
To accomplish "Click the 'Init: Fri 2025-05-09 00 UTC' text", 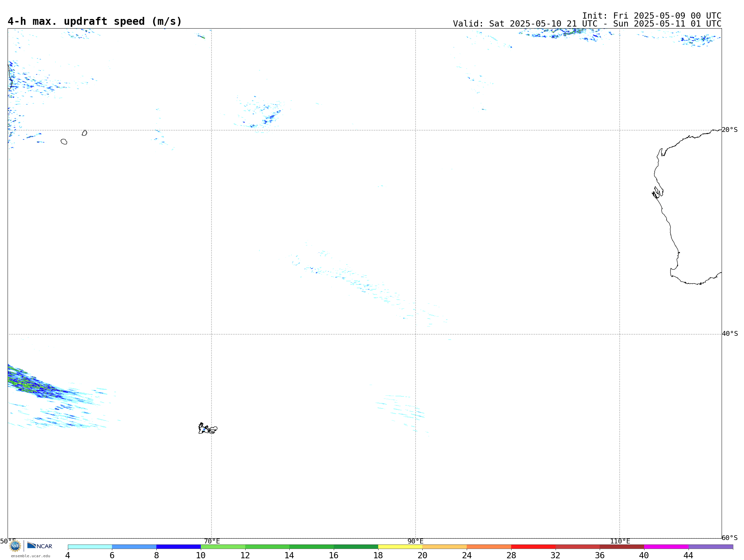I will [x=652, y=16].
